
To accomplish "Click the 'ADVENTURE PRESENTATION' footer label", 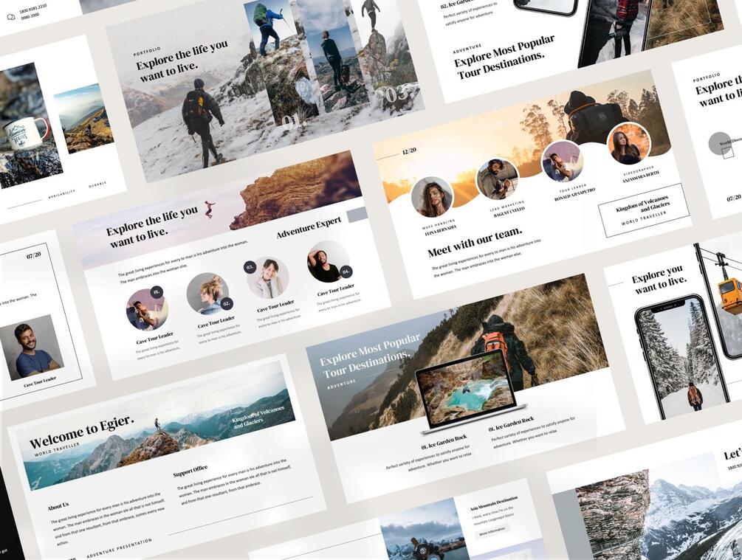I will [120, 547].
